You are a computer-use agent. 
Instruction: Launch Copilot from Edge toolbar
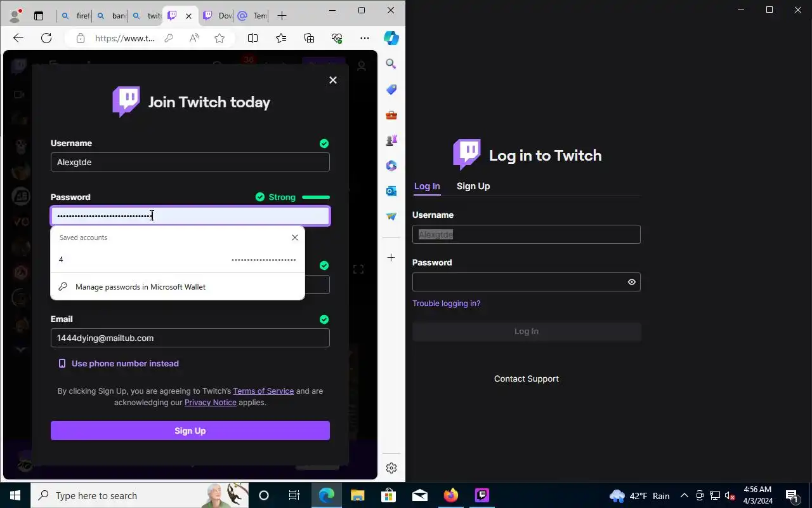391,38
